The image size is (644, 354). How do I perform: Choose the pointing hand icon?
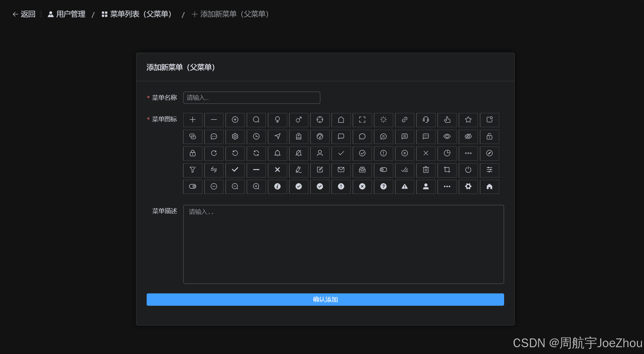click(447, 120)
